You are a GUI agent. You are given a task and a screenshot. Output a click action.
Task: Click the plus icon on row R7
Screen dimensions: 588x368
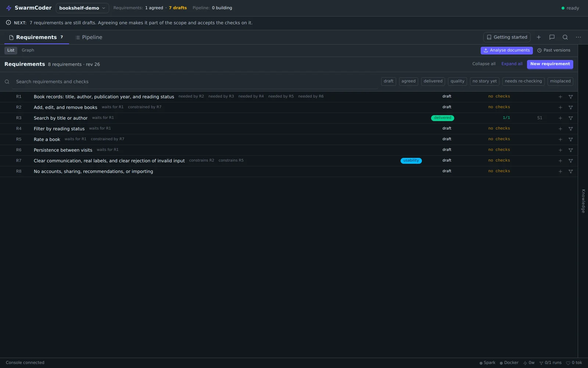560,161
